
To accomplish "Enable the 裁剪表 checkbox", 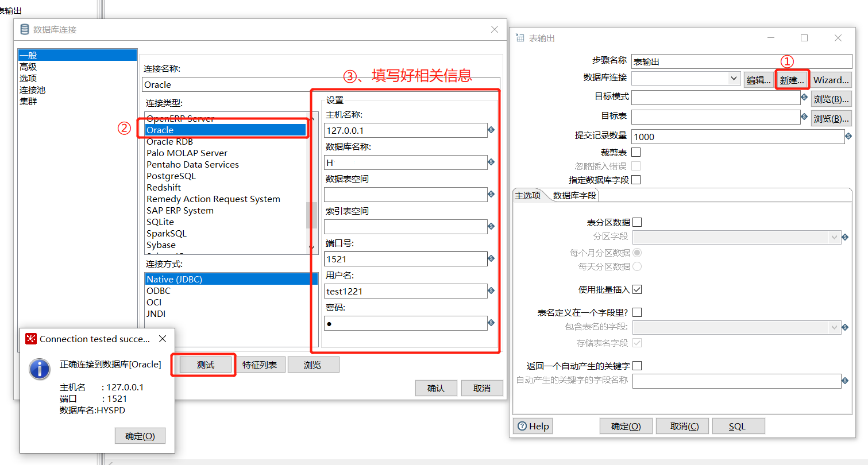I will tap(636, 152).
